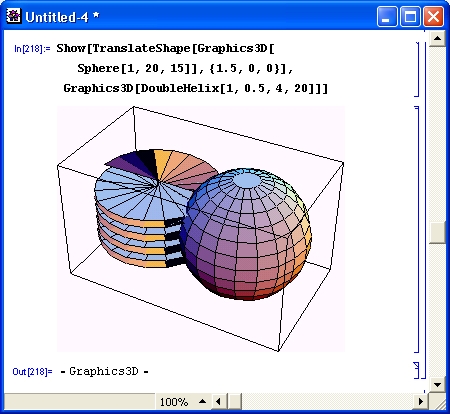This screenshot has width=450, height=414.
Task: Click the vertical scrollbar thumb
Action: point(437,232)
